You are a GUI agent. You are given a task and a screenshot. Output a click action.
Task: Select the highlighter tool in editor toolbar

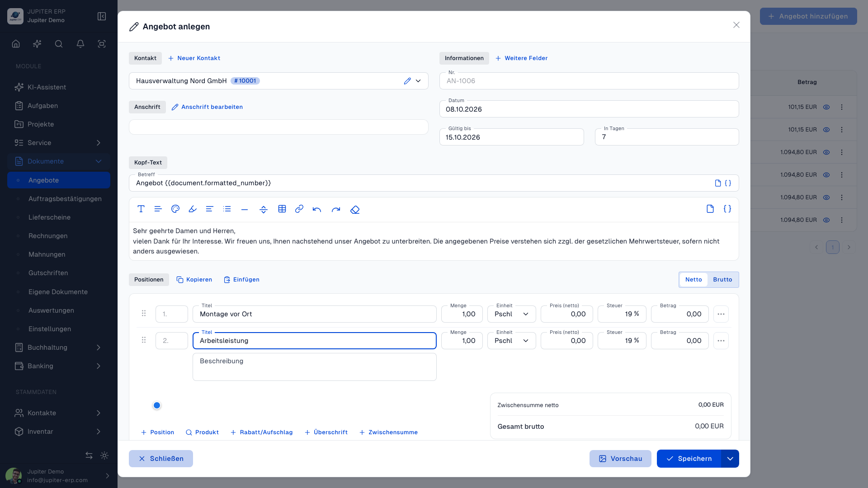(193, 209)
